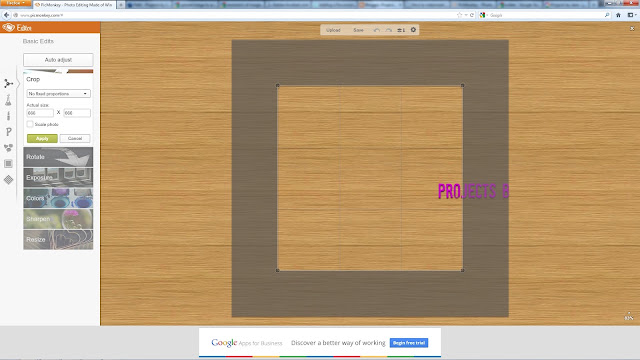Open the Touch Up lipstick icon
The image size is (640, 360).
click(8, 116)
